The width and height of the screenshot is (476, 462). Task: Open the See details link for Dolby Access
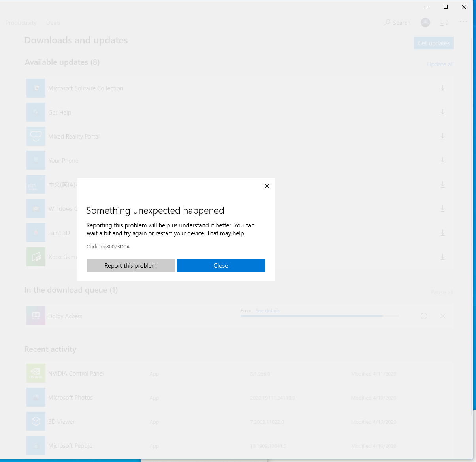coord(267,311)
